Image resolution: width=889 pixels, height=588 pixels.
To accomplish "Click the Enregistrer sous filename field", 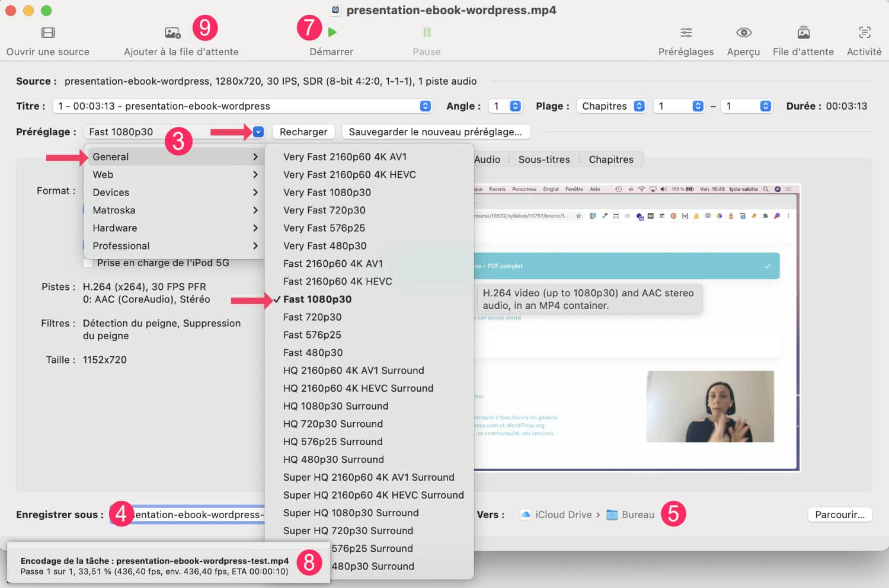I will click(187, 514).
